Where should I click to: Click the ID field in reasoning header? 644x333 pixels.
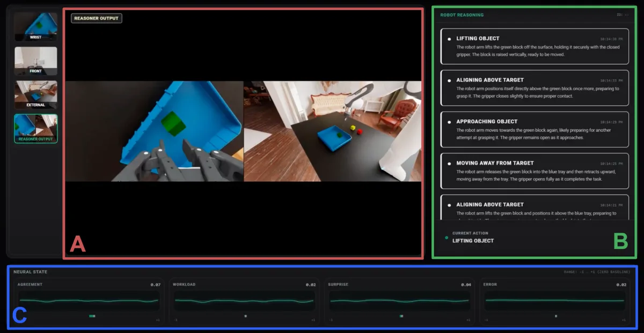coord(623,15)
